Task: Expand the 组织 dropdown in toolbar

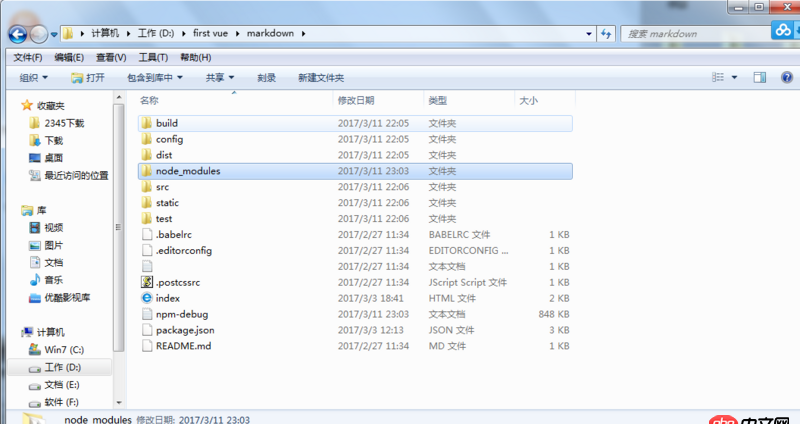Action: tap(34, 78)
